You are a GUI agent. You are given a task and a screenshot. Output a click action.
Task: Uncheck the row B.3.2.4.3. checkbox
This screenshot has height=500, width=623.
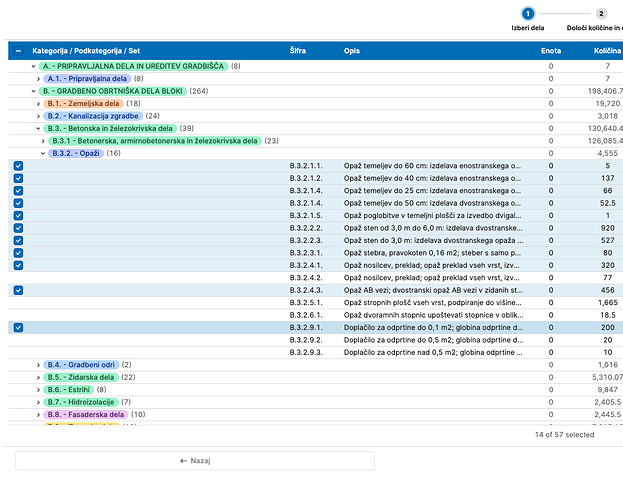tap(18, 290)
